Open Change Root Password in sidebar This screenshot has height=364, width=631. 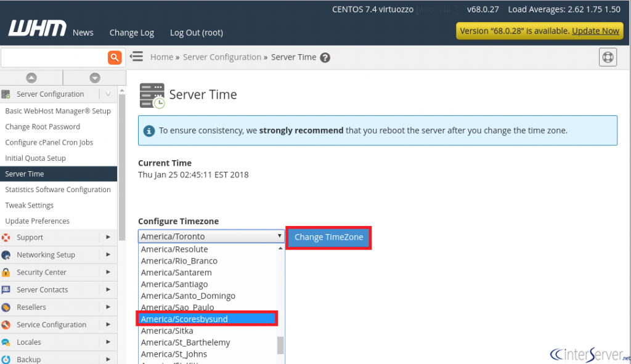pyautogui.click(x=43, y=127)
